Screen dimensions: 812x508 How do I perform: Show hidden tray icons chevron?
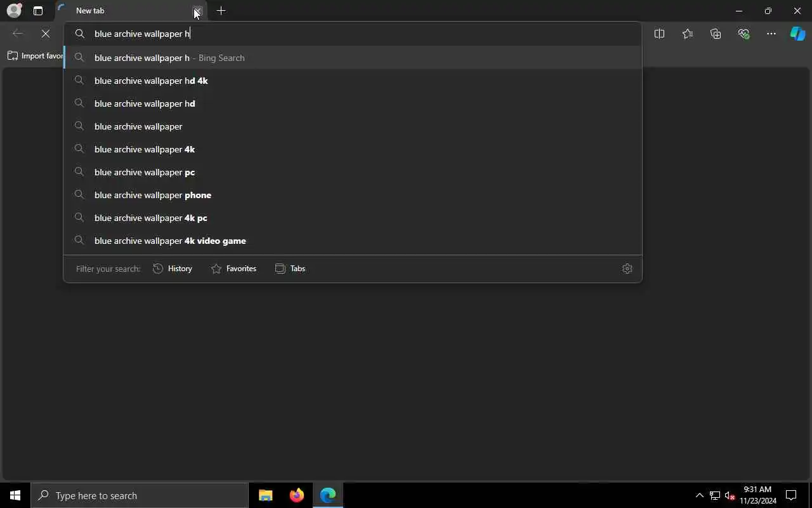pyautogui.click(x=700, y=495)
